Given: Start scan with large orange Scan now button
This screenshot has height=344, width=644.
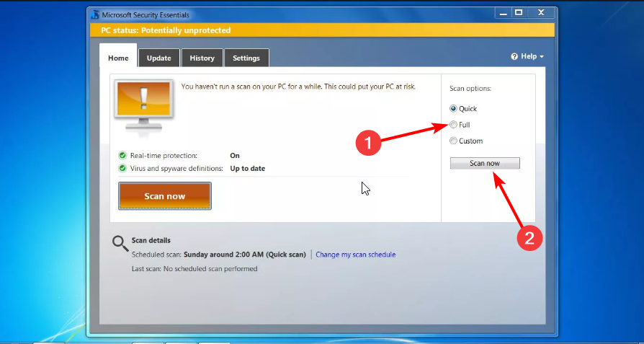Looking at the screenshot, I should 165,196.
